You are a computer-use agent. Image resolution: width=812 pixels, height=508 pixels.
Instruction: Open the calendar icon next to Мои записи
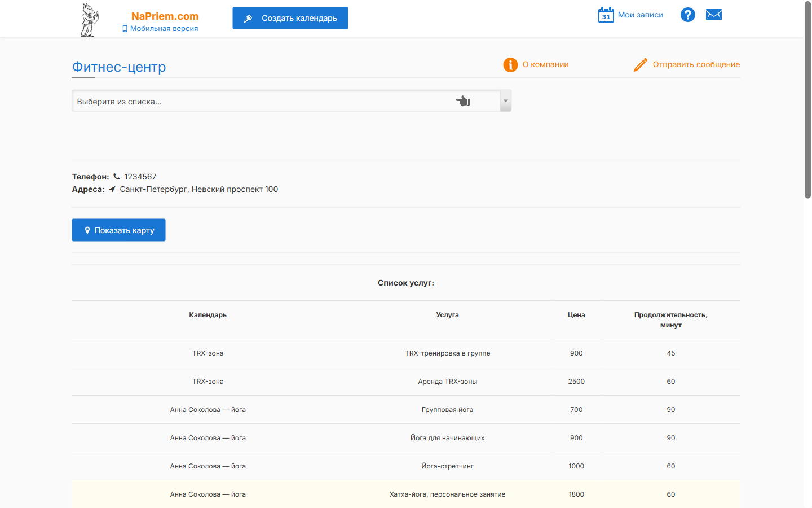coord(606,15)
